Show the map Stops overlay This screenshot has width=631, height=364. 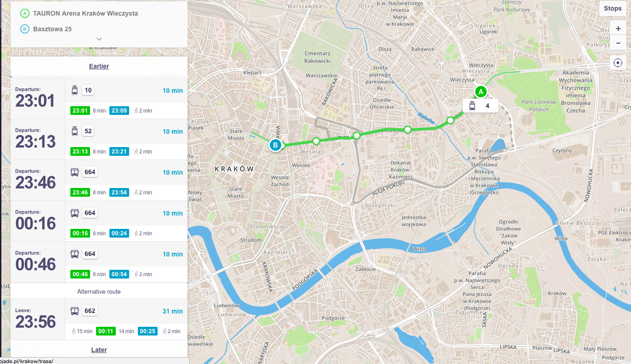click(x=613, y=8)
